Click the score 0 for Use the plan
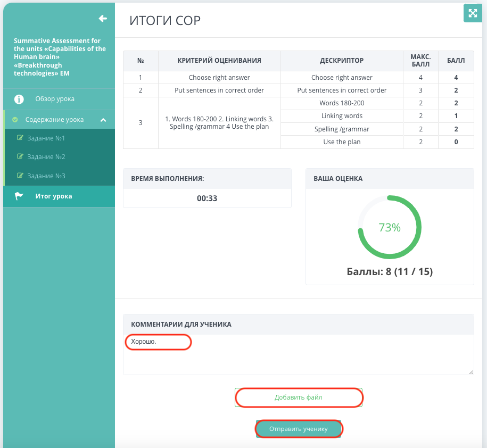The image size is (487, 448). click(456, 142)
